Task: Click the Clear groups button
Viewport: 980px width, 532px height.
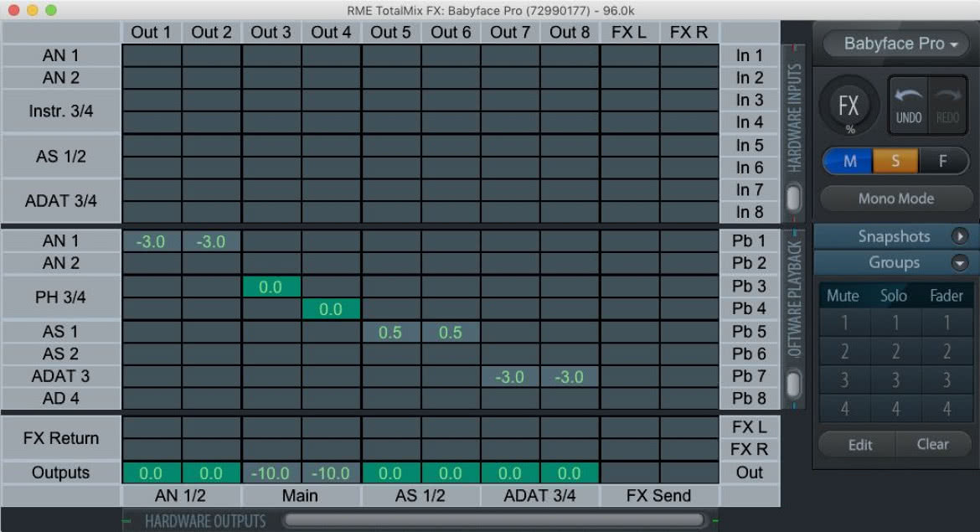Action: pyautogui.click(x=932, y=445)
